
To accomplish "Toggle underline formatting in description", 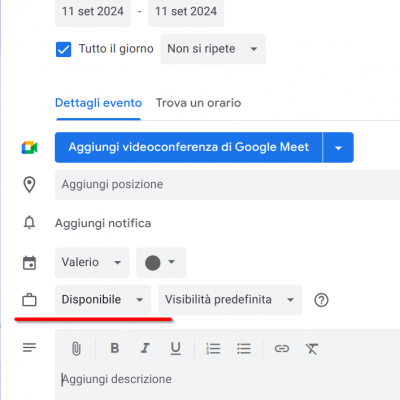I will click(176, 349).
